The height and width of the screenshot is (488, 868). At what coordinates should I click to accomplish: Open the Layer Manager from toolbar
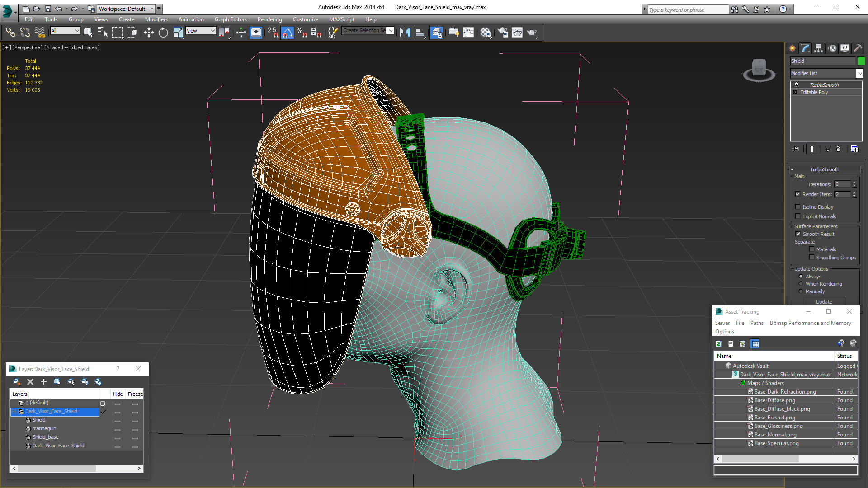436,32
